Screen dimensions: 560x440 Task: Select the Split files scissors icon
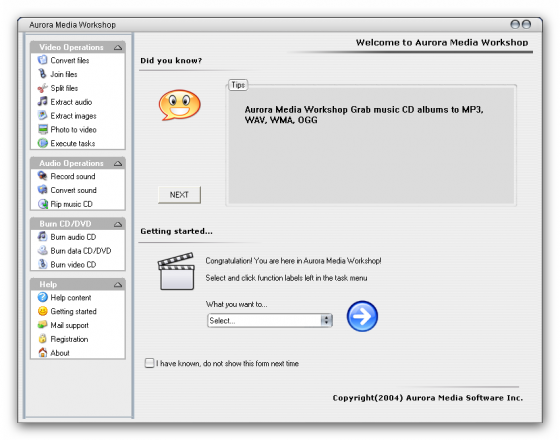pyautogui.click(x=42, y=88)
